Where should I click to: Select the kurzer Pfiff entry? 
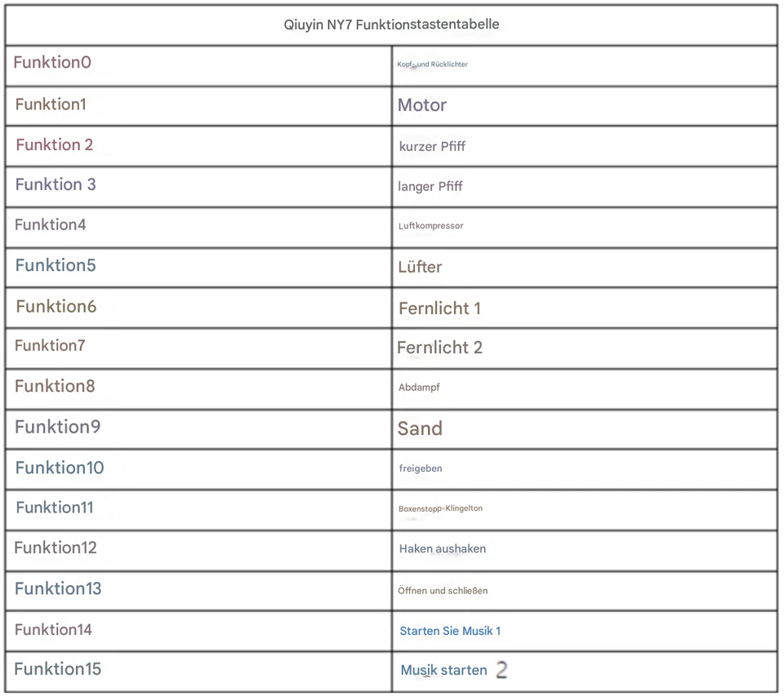[432, 147]
